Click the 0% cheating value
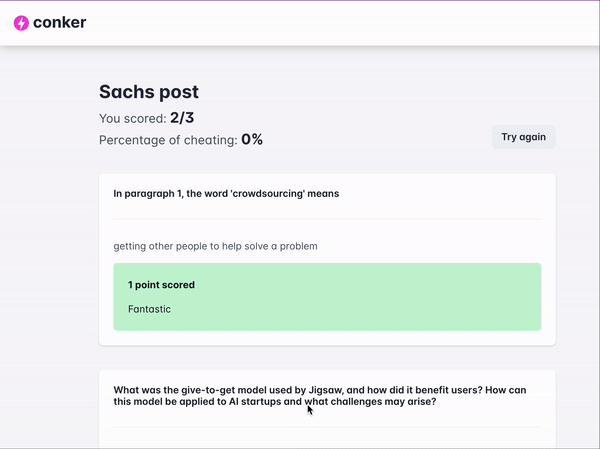Image resolution: width=600 pixels, height=449 pixels. (x=251, y=140)
